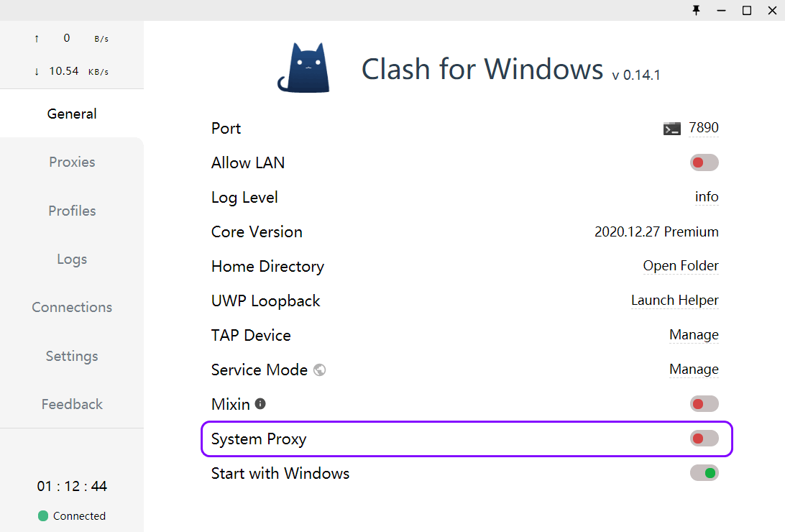Disable Start with Windows toggle

point(704,473)
